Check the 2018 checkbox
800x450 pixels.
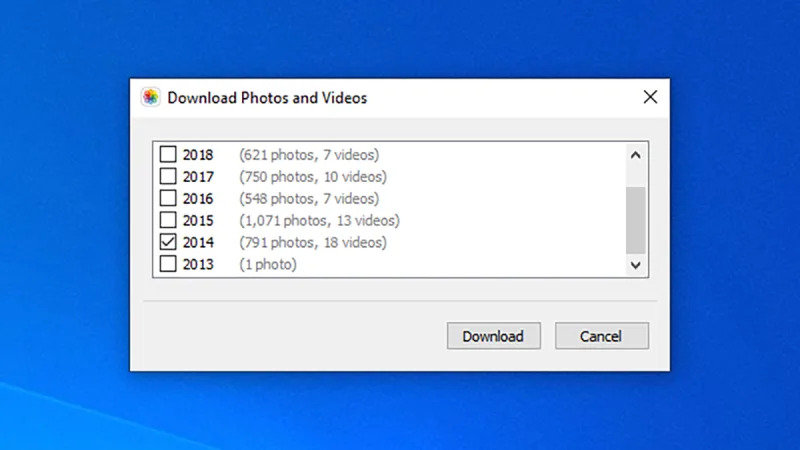[x=168, y=154]
